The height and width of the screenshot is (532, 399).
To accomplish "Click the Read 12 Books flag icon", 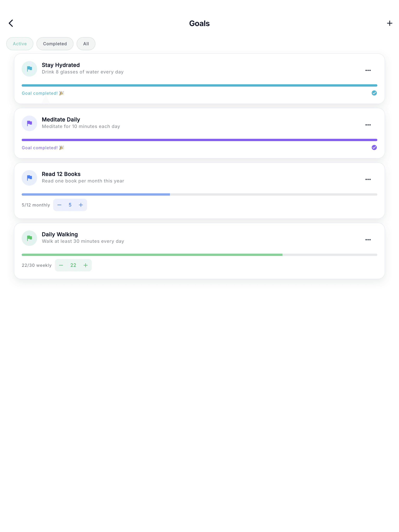I will coord(29,178).
